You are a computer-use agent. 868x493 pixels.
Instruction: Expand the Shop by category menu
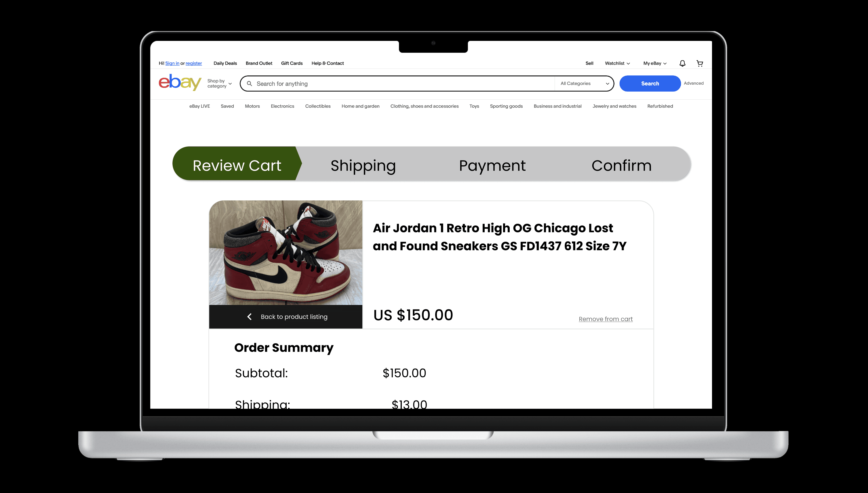(x=219, y=84)
